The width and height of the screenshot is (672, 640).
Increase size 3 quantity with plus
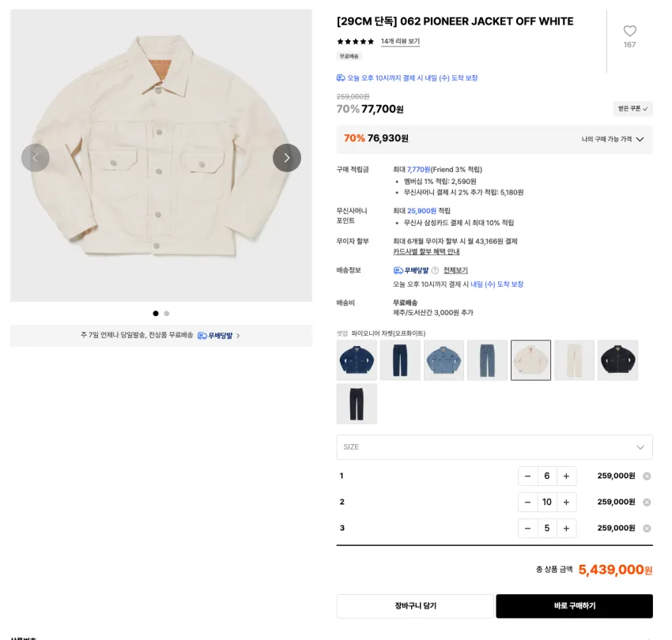click(566, 528)
